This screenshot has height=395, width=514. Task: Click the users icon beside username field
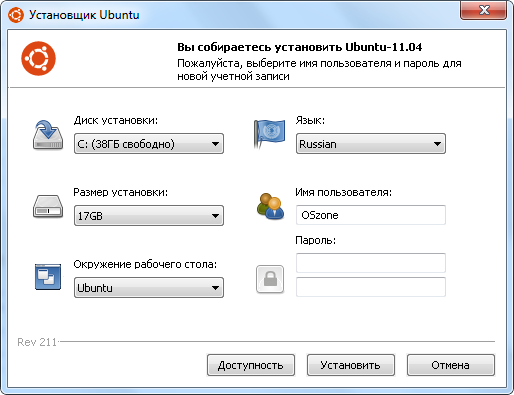(270, 206)
